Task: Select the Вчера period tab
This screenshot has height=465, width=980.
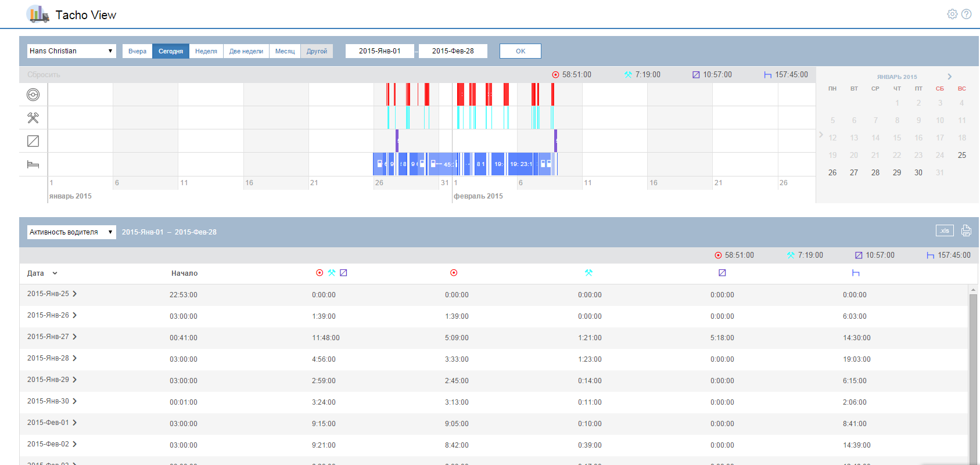Action: tap(137, 51)
